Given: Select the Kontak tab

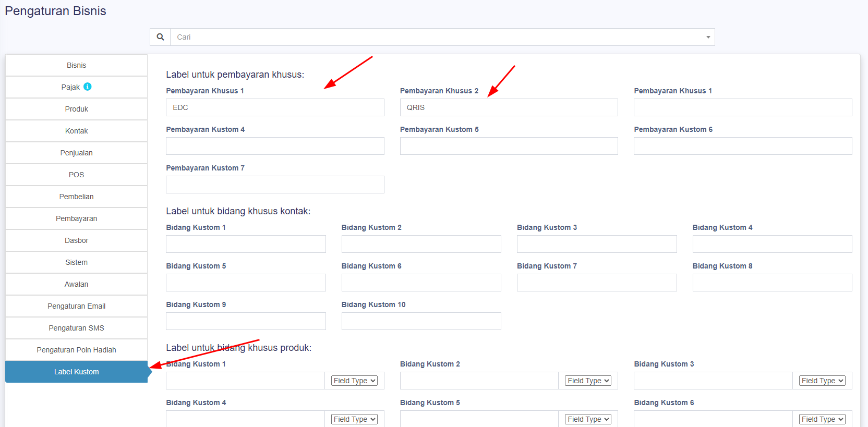Looking at the screenshot, I should coord(76,131).
